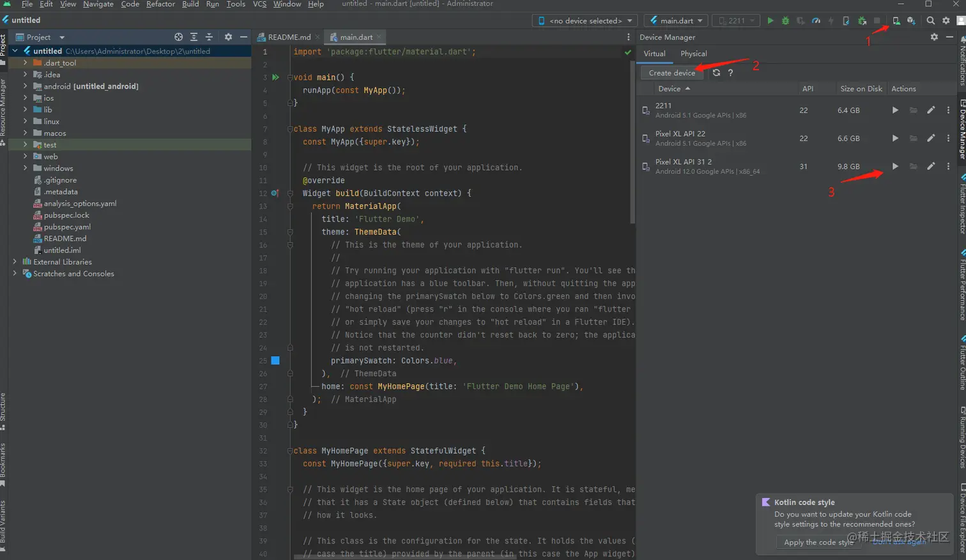Click the run gutter arrow beside main()
The height and width of the screenshot is (560, 966).
275,77
